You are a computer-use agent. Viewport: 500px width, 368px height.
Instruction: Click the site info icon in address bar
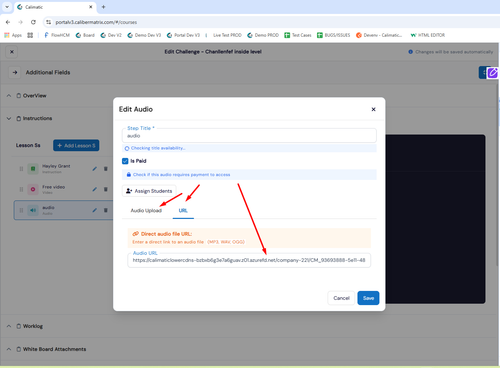point(49,22)
